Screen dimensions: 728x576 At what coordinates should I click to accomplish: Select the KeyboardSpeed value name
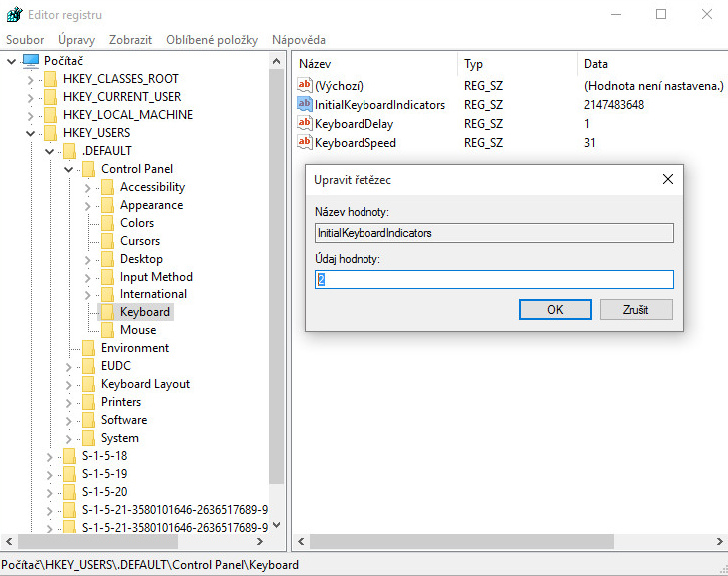click(356, 143)
